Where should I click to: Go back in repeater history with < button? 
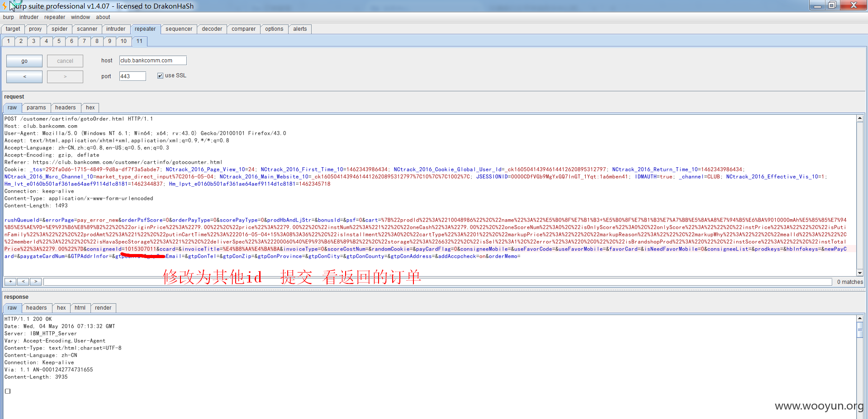24,76
